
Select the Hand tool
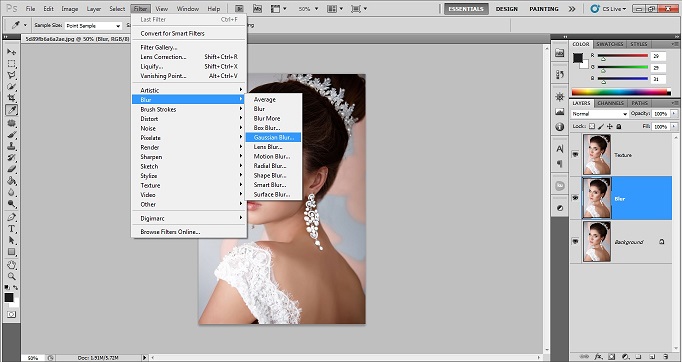(x=11, y=265)
